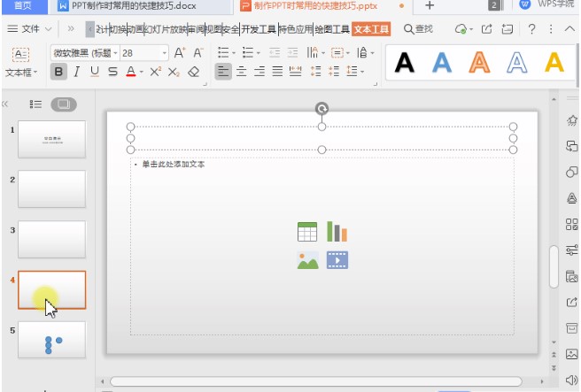Insert media video via placeholder icon
581x392 pixels.
(337, 260)
